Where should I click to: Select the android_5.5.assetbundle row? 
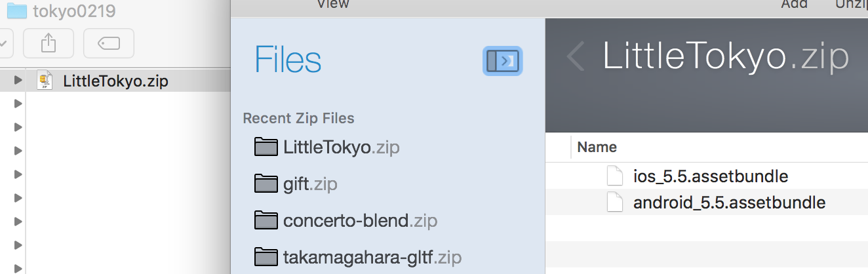click(x=707, y=203)
